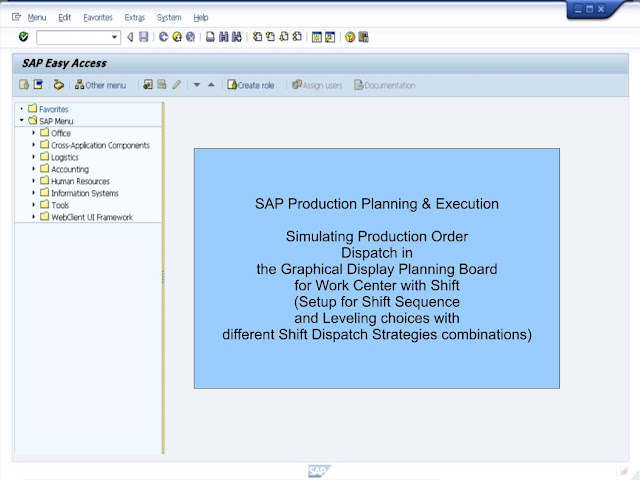Open the Edit menu
Screen dimensions: 640x480
tap(64, 18)
